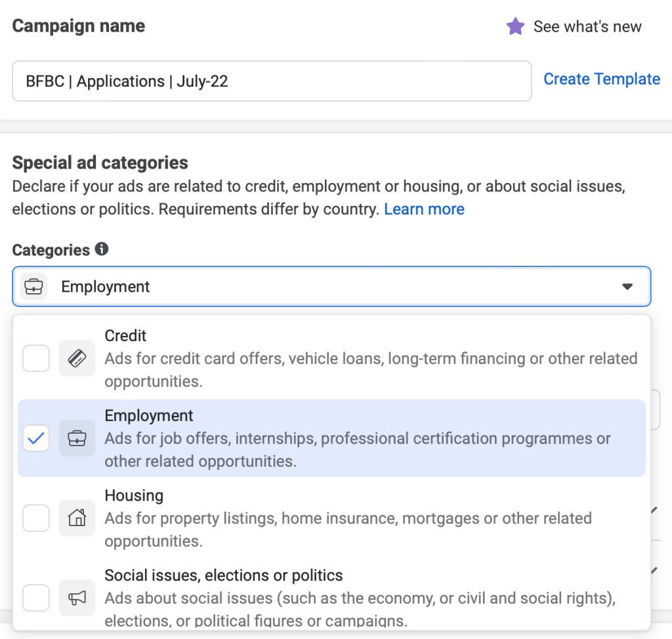This screenshot has width=672, height=639.
Task: Click the Housing home icon
Action: click(77, 518)
